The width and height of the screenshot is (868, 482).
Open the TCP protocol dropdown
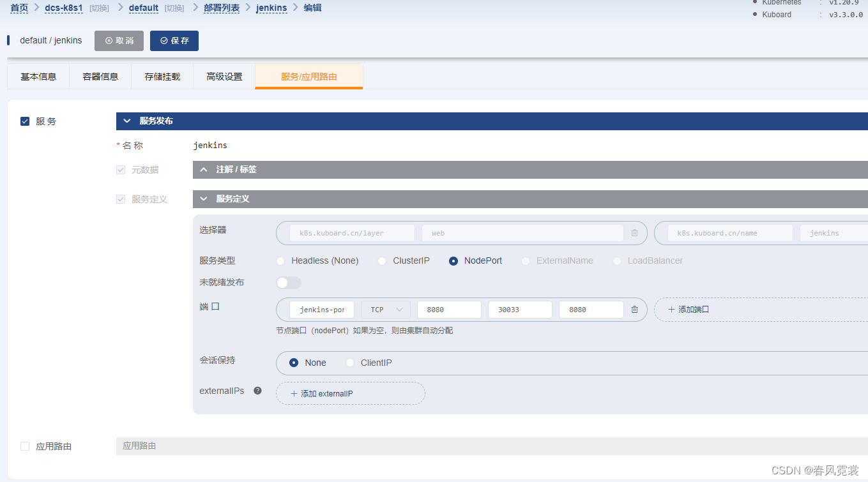click(386, 310)
